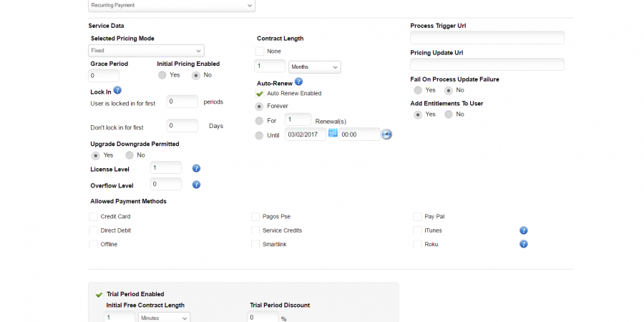The image size is (644, 322).
Task: Disable the Trial Period Enabled checkmark
Action: point(99,294)
